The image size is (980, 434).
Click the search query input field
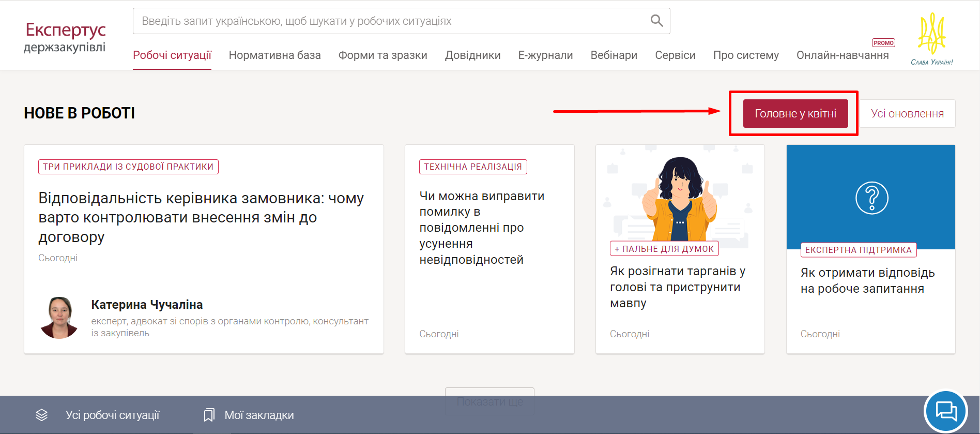388,21
